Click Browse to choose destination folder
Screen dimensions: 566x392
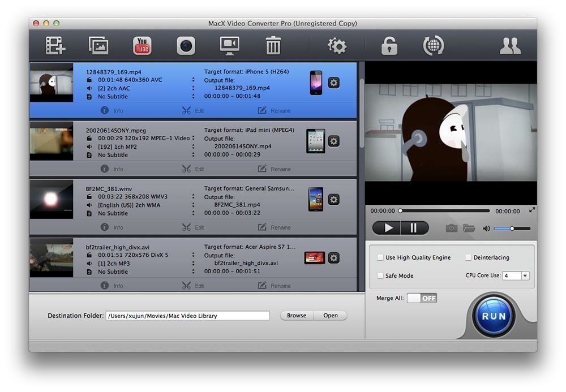pyautogui.click(x=296, y=316)
